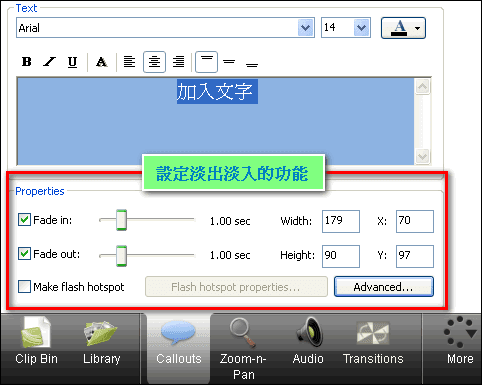Open Advanced callout settings
482x385 pixels.
click(384, 287)
